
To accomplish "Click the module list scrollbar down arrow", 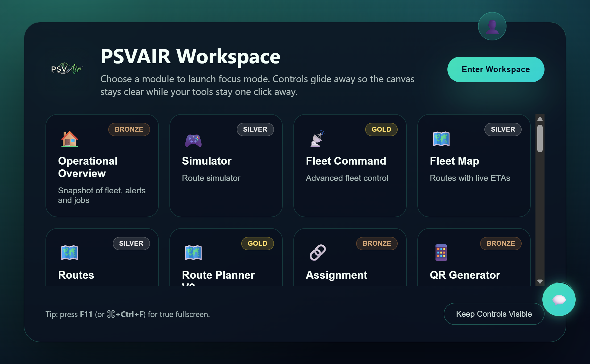I will (x=540, y=282).
